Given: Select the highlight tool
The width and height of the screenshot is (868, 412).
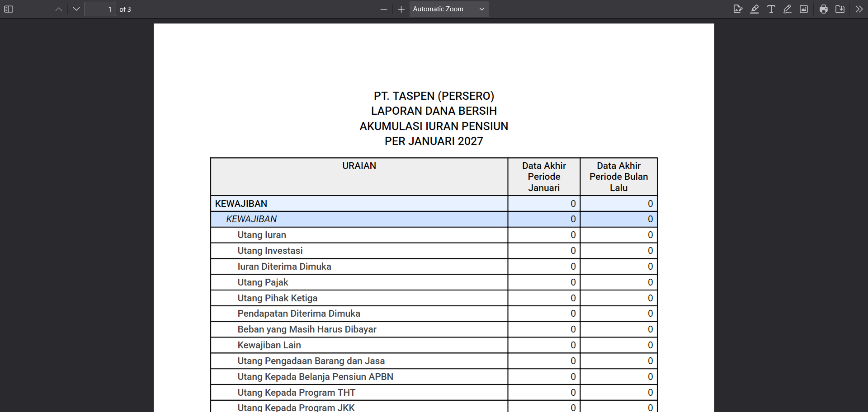Looking at the screenshot, I should tap(755, 9).
